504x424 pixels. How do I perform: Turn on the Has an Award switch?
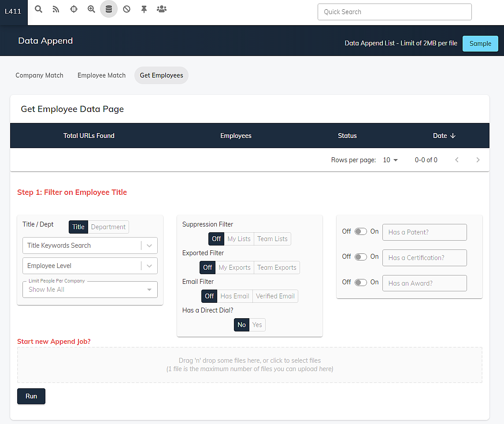(360, 283)
